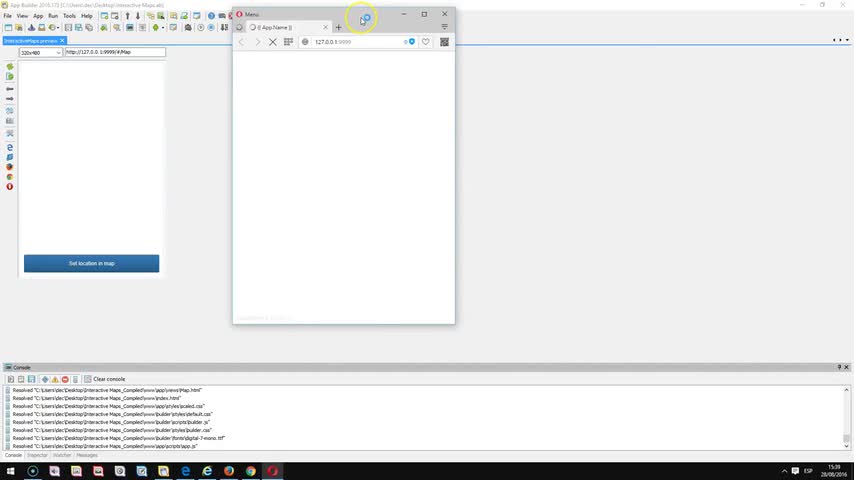854x480 pixels.
Task: Open the Run menu
Action: (53, 16)
